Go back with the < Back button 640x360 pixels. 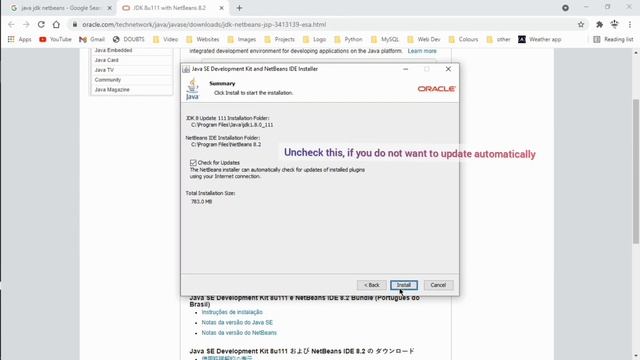[371, 285]
